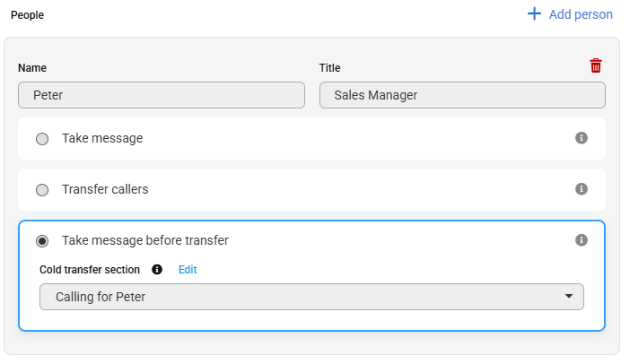Click the People section heading
The height and width of the screenshot is (364, 630).
27,15
